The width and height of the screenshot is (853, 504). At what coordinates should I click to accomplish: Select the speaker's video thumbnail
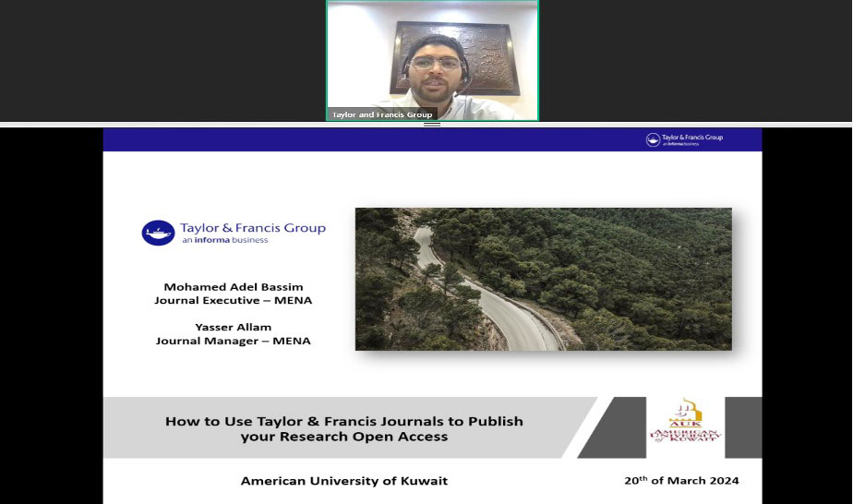tap(432, 60)
